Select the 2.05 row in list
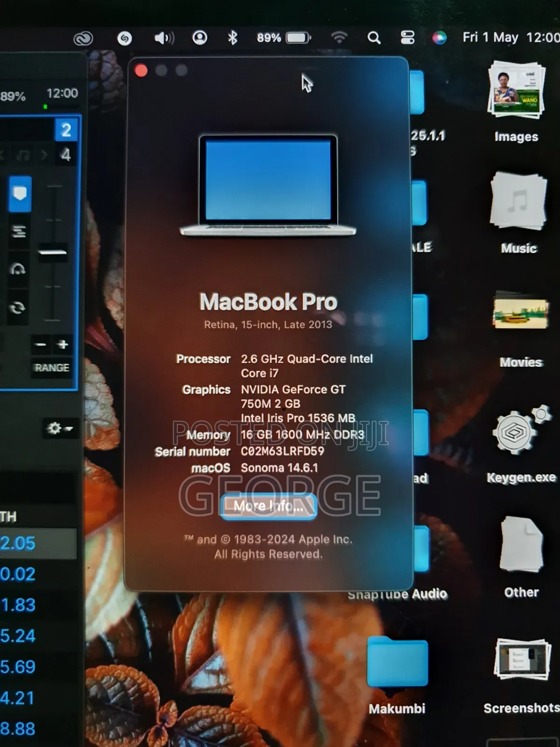This screenshot has width=560, height=747. coord(38,543)
